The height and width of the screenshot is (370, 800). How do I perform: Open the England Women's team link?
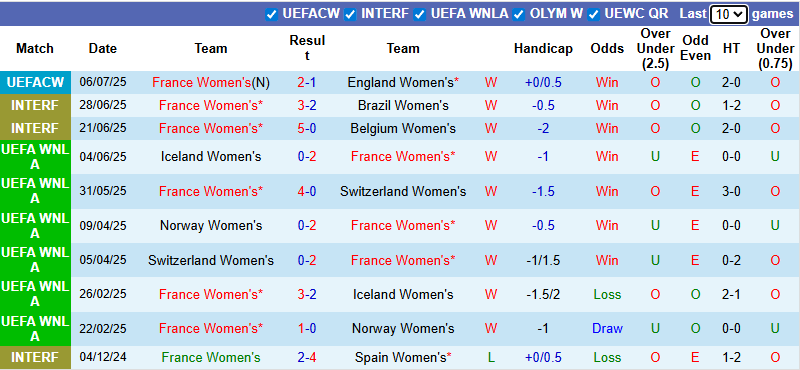[403, 83]
